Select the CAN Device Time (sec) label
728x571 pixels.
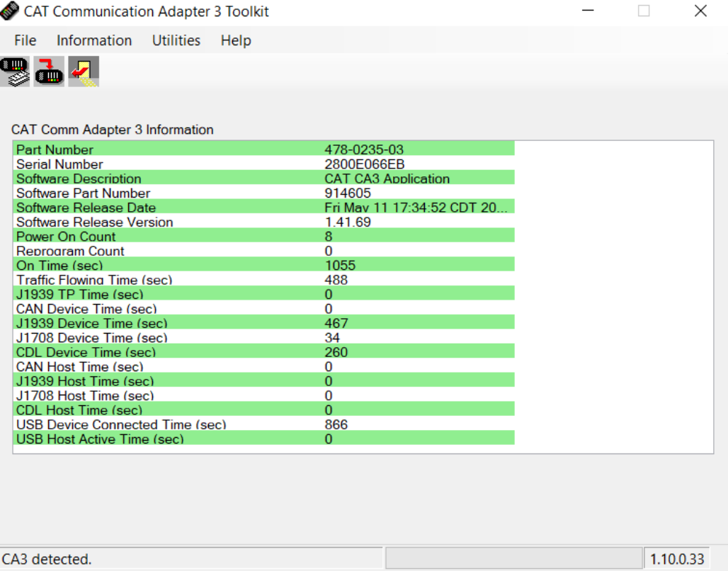pyautogui.click(x=86, y=308)
